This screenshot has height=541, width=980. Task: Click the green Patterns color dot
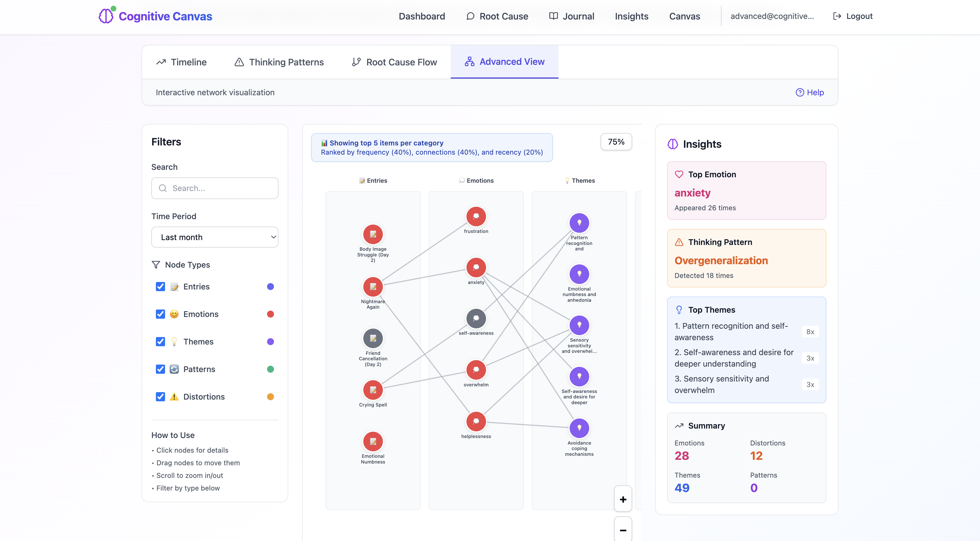pyautogui.click(x=271, y=369)
